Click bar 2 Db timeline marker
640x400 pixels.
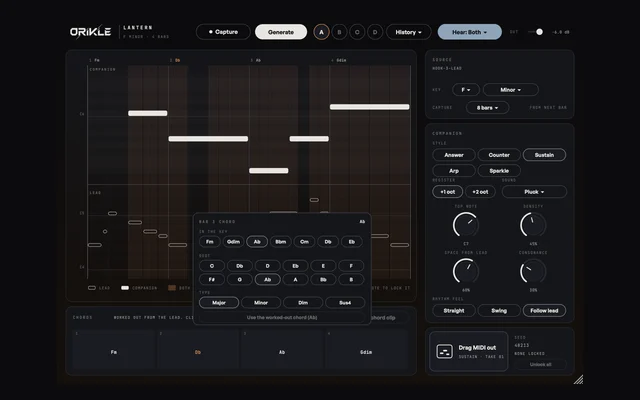point(175,60)
